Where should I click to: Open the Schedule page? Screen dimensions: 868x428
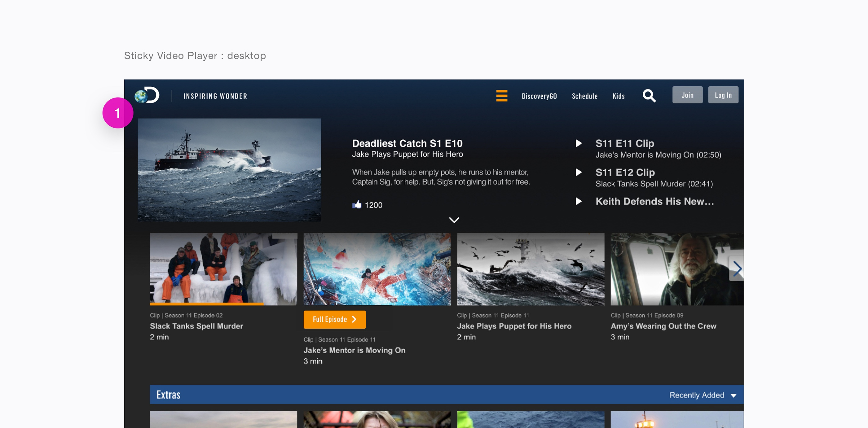coord(585,96)
